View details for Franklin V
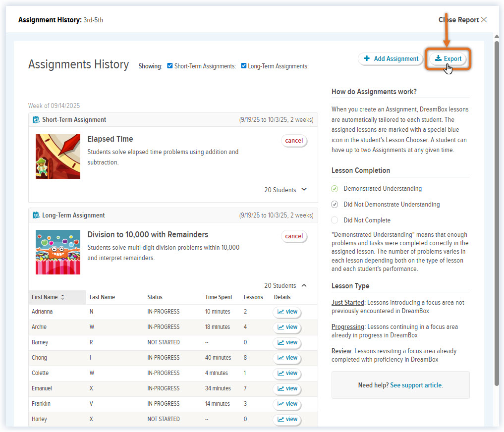 click(287, 404)
